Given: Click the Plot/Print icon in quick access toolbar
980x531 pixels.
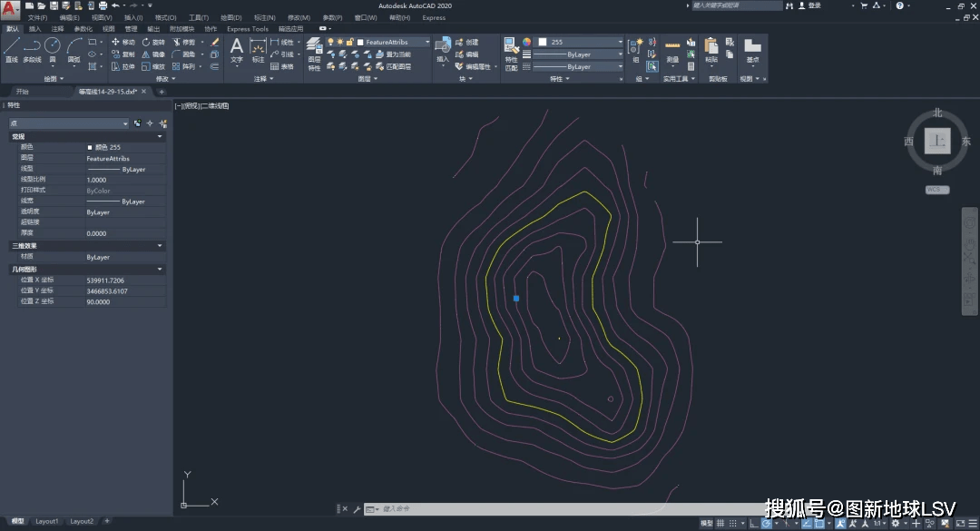Looking at the screenshot, I should click(103, 5).
